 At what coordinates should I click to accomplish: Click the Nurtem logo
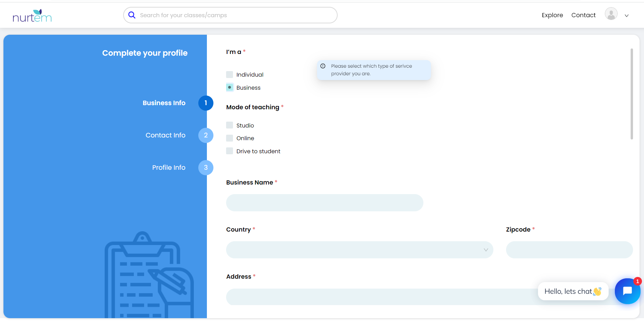click(x=32, y=15)
